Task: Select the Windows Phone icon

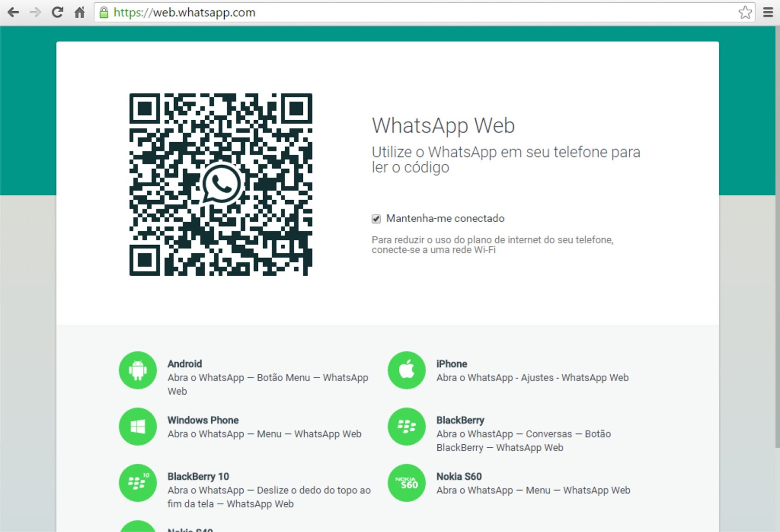Action: (137, 427)
